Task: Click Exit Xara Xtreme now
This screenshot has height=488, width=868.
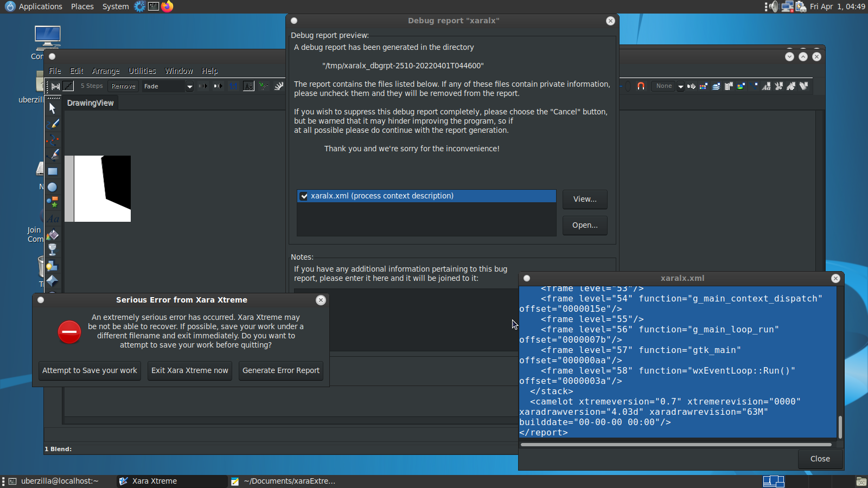Action: 190,370
